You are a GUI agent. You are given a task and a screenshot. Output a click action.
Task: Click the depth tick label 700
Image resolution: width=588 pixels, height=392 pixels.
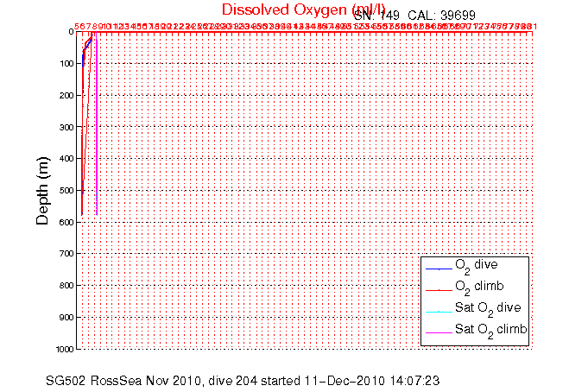pyautogui.click(x=66, y=254)
